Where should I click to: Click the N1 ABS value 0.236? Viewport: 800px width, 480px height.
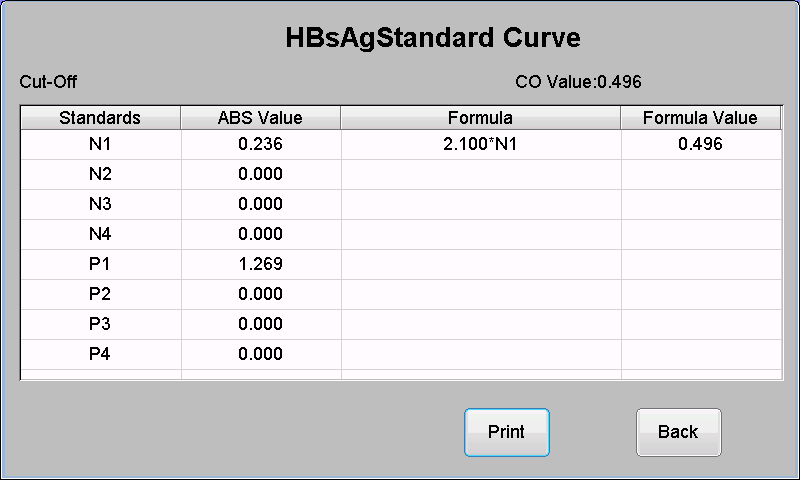click(260, 144)
